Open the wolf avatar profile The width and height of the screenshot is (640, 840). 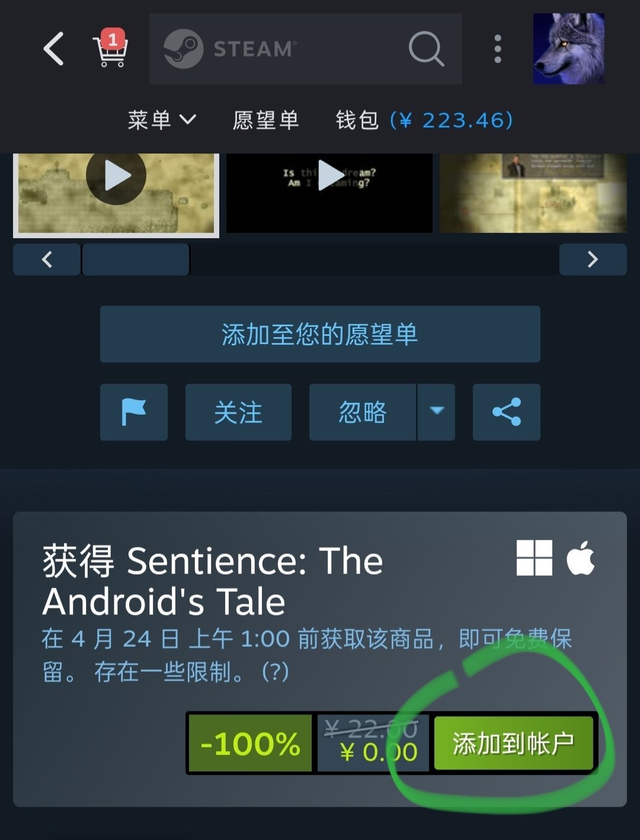(569, 49)
